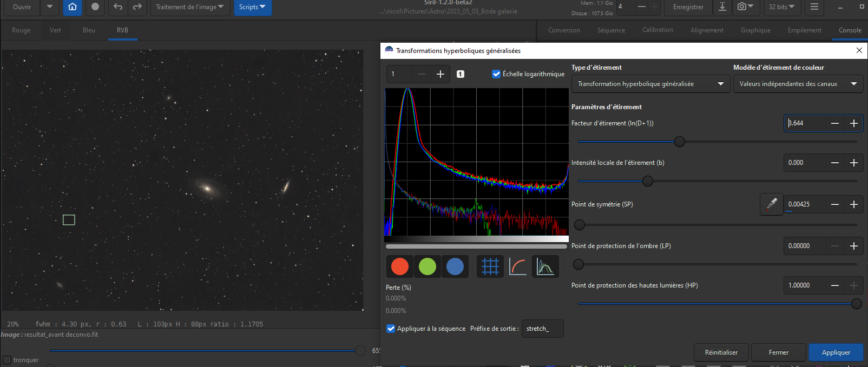Click the undo arrow icon
This screenshot has width=868, height=367.
pos(118,7)
